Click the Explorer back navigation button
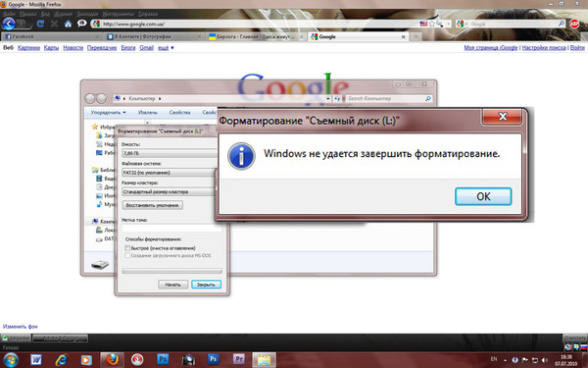 (x=89, y=98)
